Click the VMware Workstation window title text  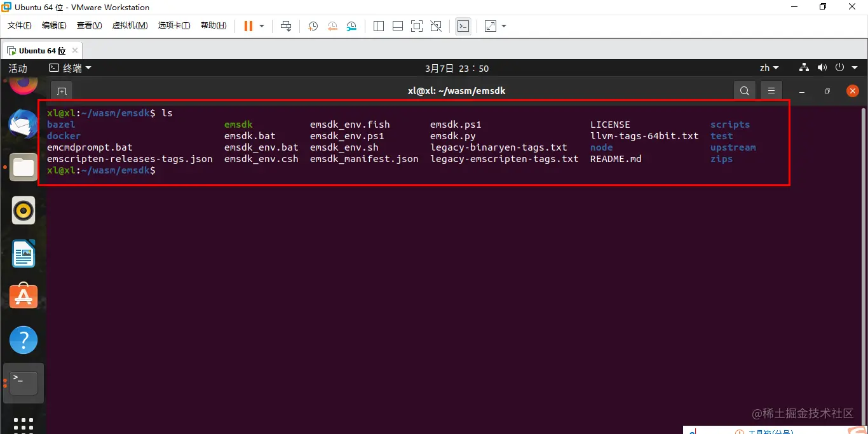pos(82,8)
